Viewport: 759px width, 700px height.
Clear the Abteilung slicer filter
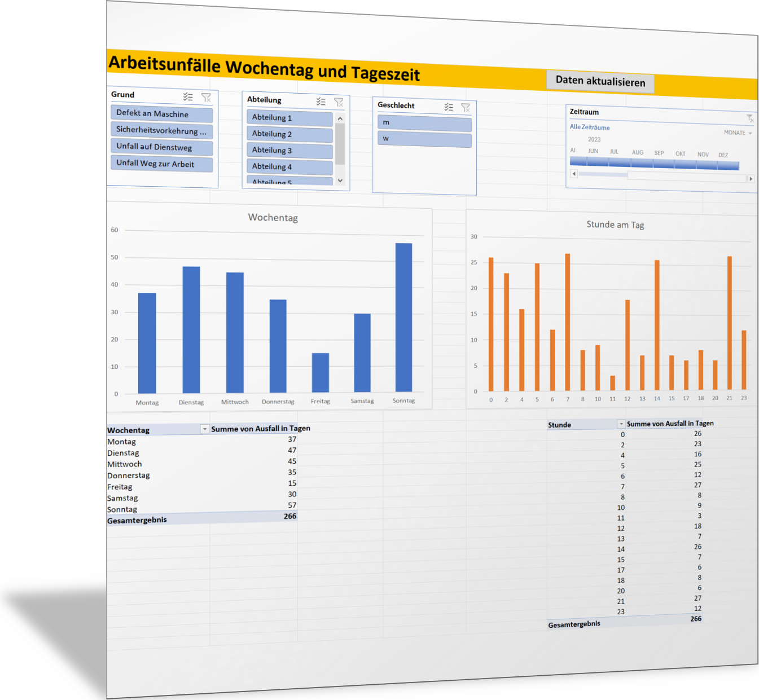click(339, 102)
